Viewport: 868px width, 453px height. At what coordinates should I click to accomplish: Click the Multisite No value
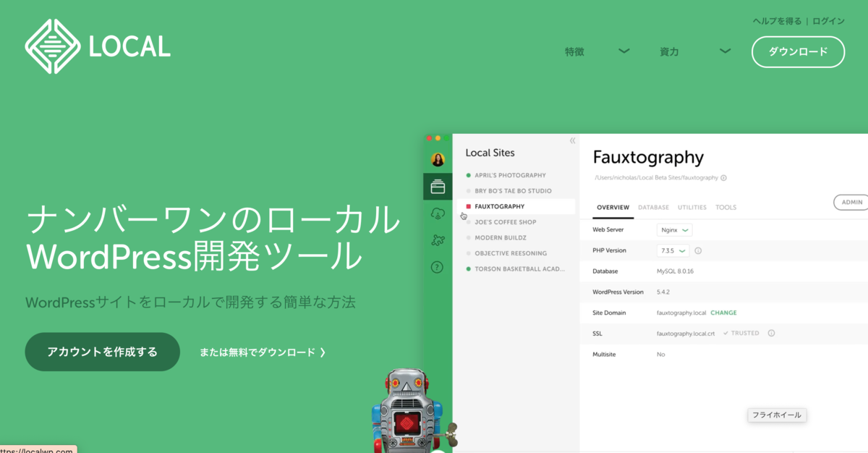(x=661, y=355)
